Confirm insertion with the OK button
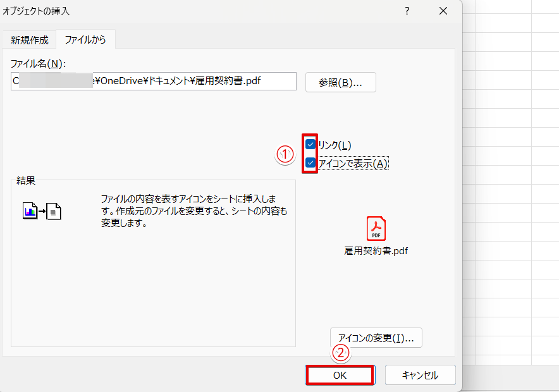Image resolution: width=559 pixels, height=392 pixels. click(340, 374)
